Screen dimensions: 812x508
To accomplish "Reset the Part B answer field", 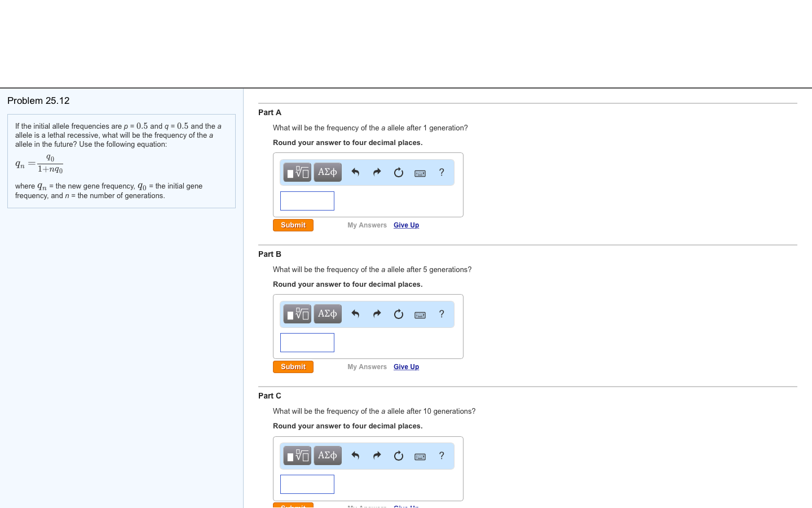I will point(399,314).
